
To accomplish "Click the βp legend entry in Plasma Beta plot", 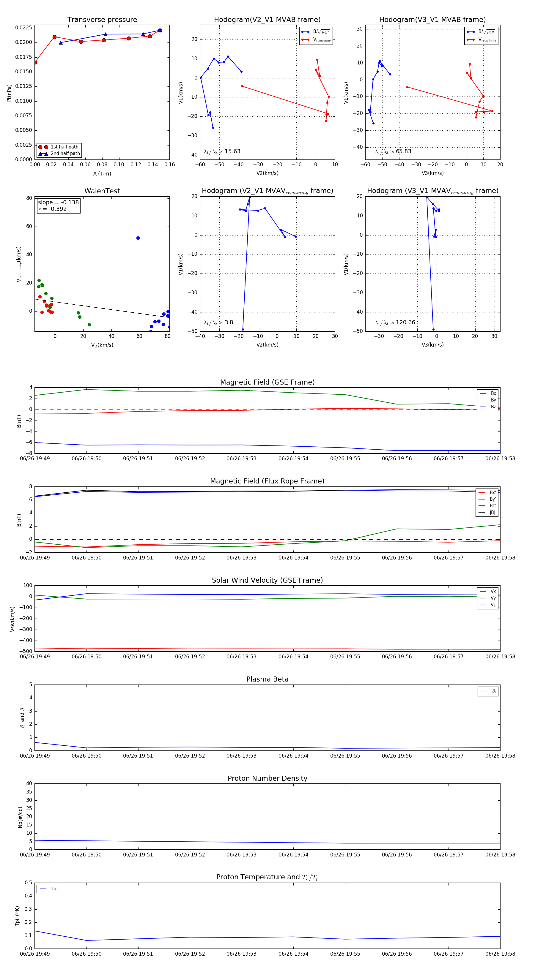I will (x=489, y=691).
